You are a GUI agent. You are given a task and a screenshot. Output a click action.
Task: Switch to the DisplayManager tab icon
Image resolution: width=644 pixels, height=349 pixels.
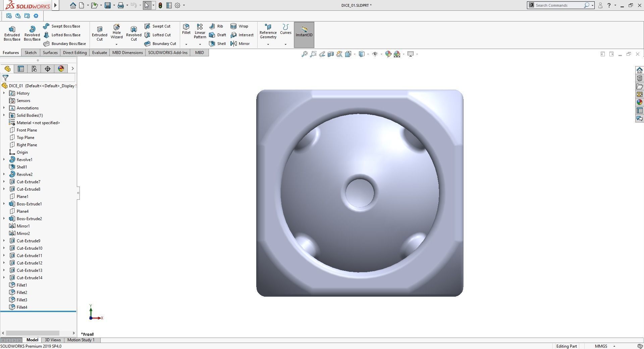click(61, 69)
